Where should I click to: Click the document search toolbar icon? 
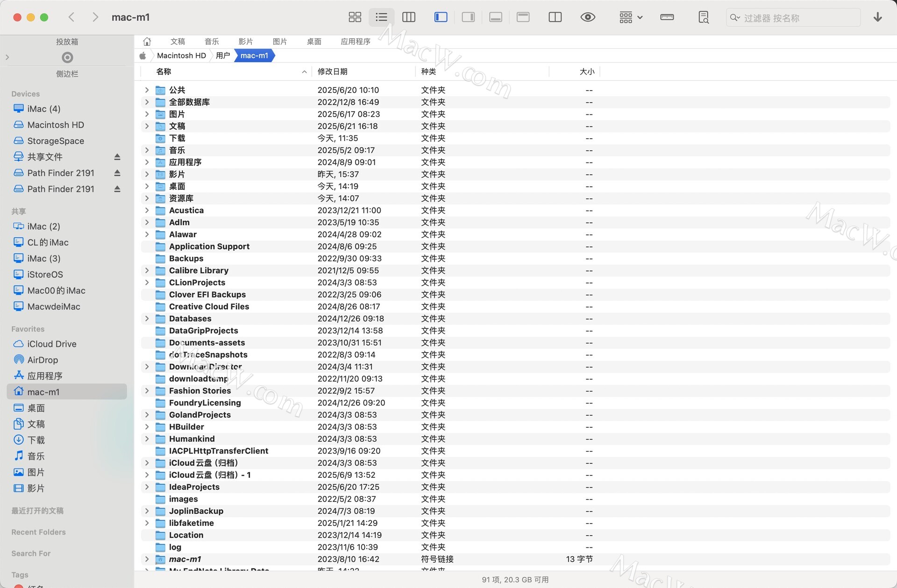[x=704, y=17]
